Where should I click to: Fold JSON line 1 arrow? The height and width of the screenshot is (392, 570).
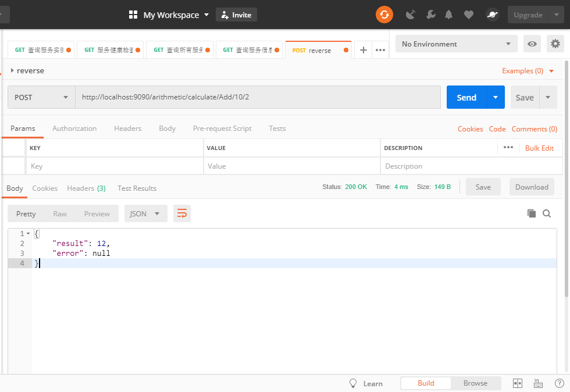pyautogui.click(x=28, y=233)
